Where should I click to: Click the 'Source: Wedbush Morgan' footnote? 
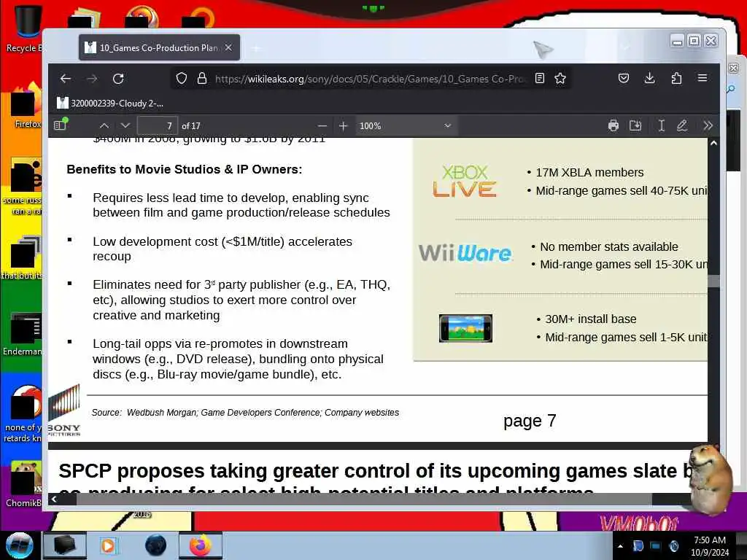245,413
